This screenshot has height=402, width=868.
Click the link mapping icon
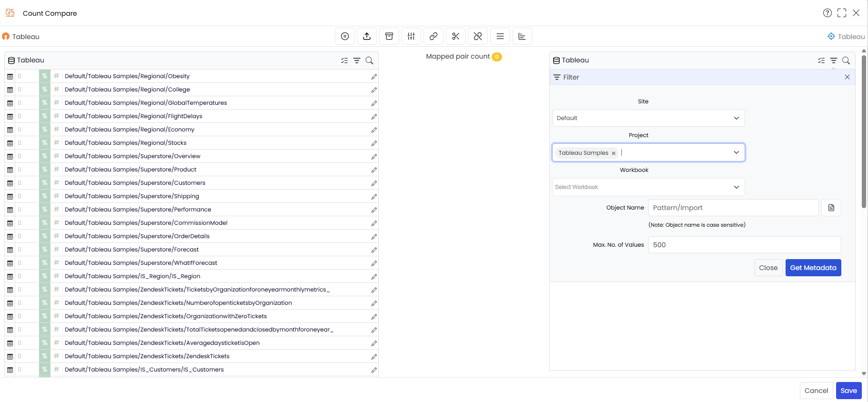click(434, 36)
